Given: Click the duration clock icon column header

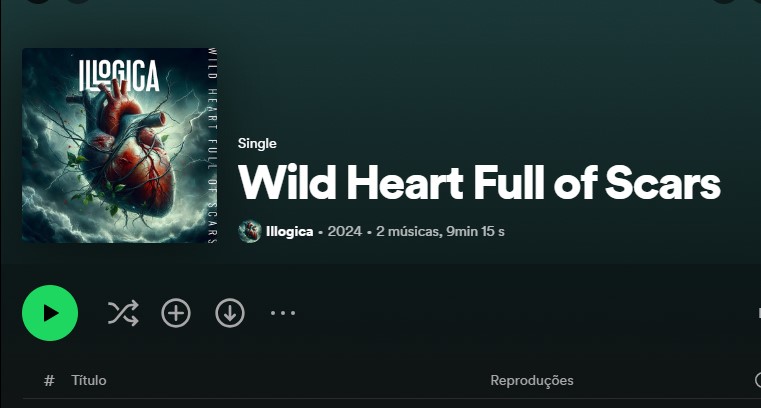Looking at the screenshot, I should tap(758, 380).
